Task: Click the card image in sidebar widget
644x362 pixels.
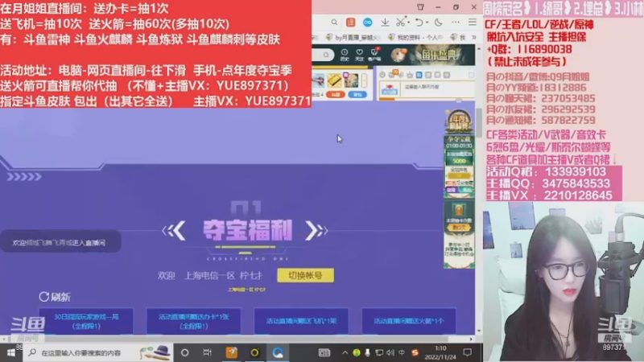Action: point(459,210)
